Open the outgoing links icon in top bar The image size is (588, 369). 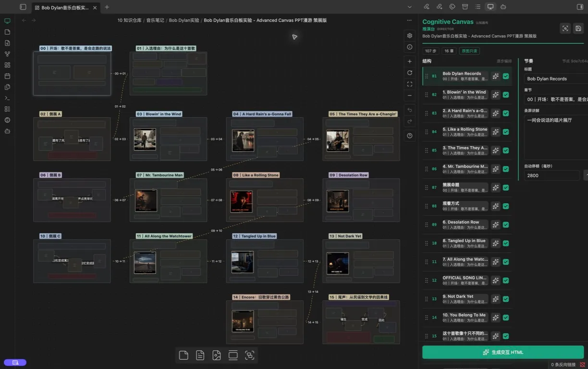tap(440, 7)
